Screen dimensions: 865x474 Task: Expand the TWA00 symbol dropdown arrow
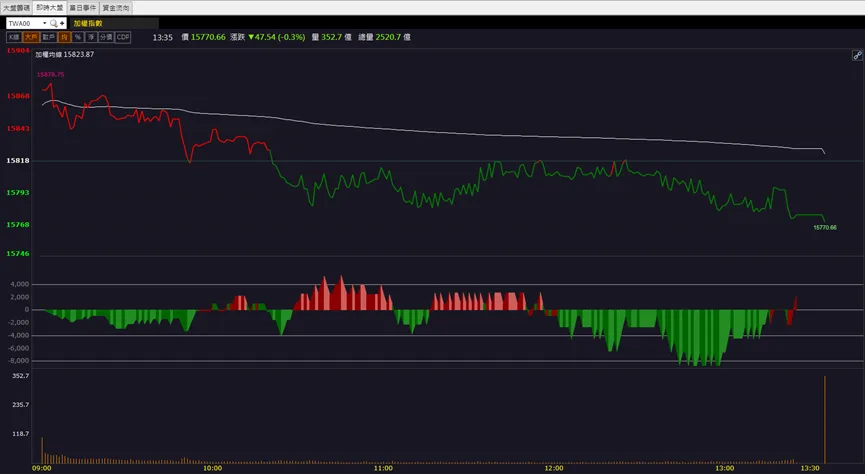pyautogui.click(x=45, y=23)
